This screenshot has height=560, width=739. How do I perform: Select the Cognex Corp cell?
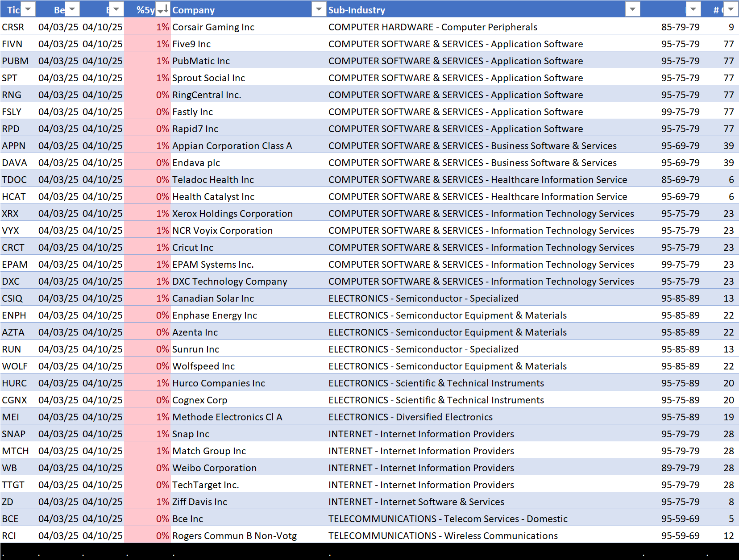249,400
